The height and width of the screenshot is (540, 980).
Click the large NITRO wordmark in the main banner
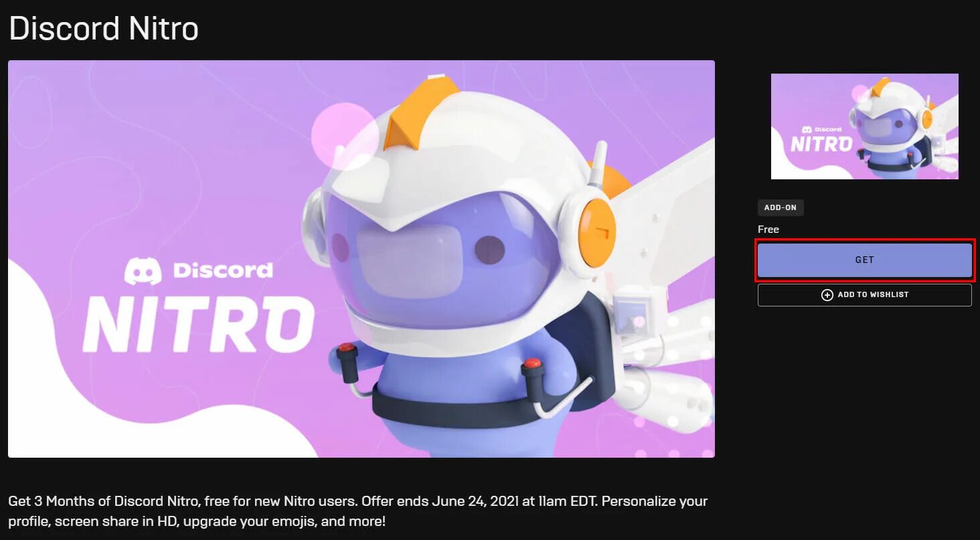coord(198,325)
